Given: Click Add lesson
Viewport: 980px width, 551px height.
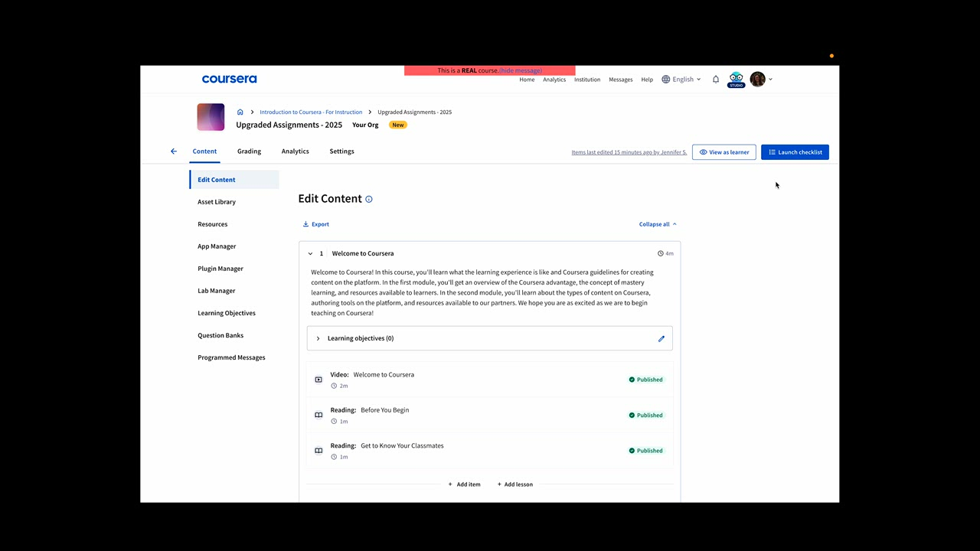Looking at the screenshot, I should pos(515,484).
